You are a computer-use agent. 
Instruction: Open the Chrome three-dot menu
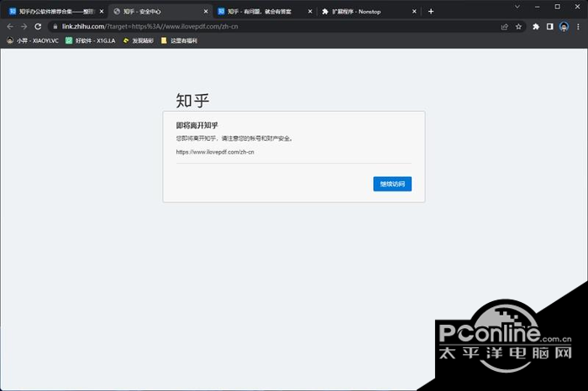click(578, 27)
